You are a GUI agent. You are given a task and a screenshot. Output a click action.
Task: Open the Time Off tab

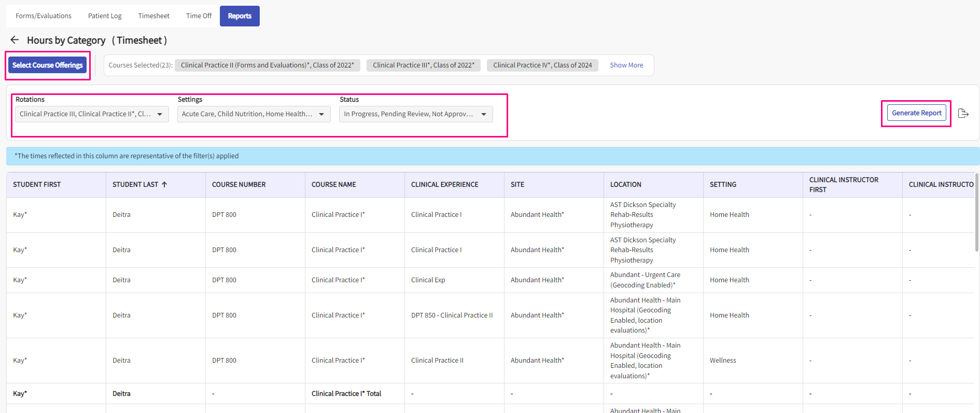199,16
